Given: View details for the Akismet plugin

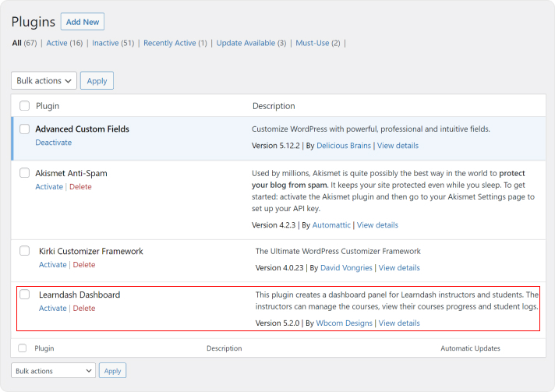Looking at the screenshot, I should (x=377, y=225).
